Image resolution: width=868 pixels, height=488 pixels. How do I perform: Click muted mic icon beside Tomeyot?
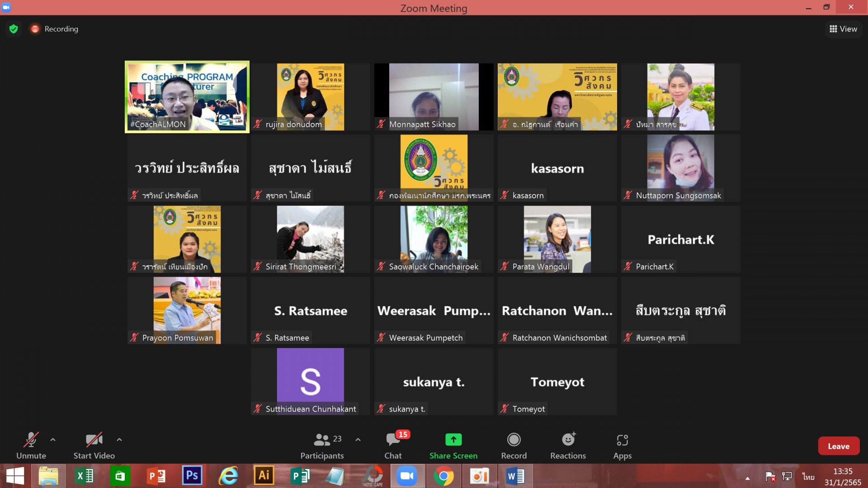coord(505,408)
